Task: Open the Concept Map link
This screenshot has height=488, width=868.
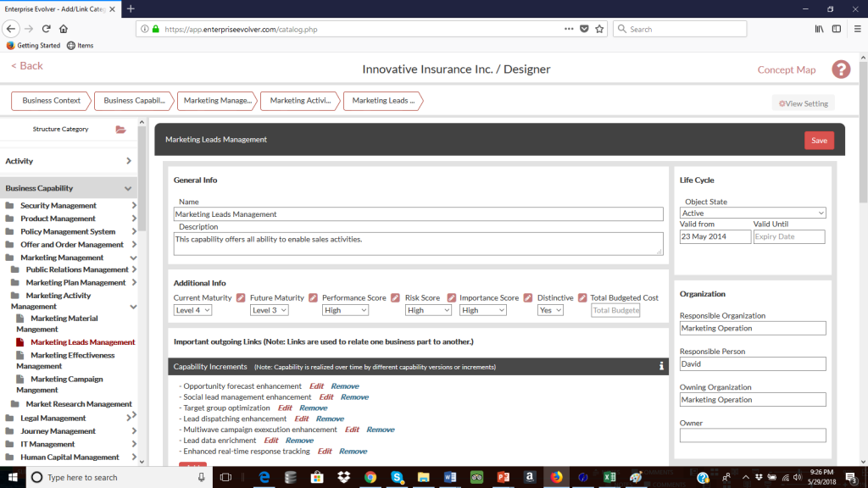Action: [x=787, y=69]
